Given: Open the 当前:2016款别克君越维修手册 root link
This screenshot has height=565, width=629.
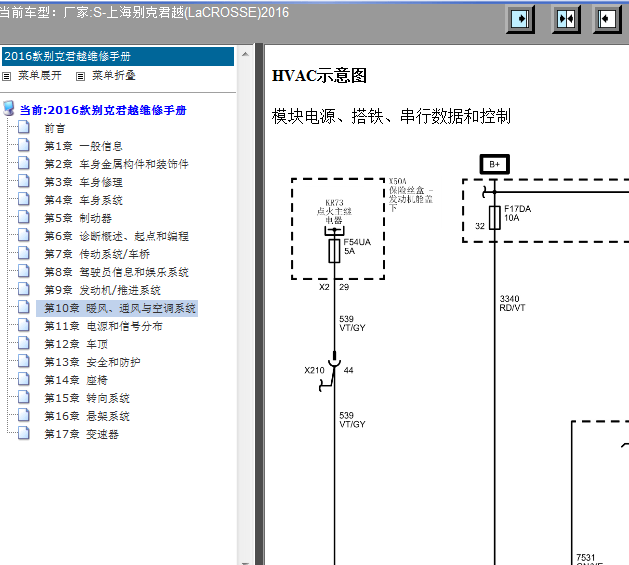Looking at the screenshot, I should point(103,110).
